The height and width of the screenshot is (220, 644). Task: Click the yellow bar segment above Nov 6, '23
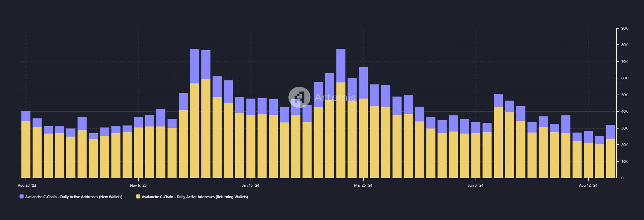click(x=138, y=152)
